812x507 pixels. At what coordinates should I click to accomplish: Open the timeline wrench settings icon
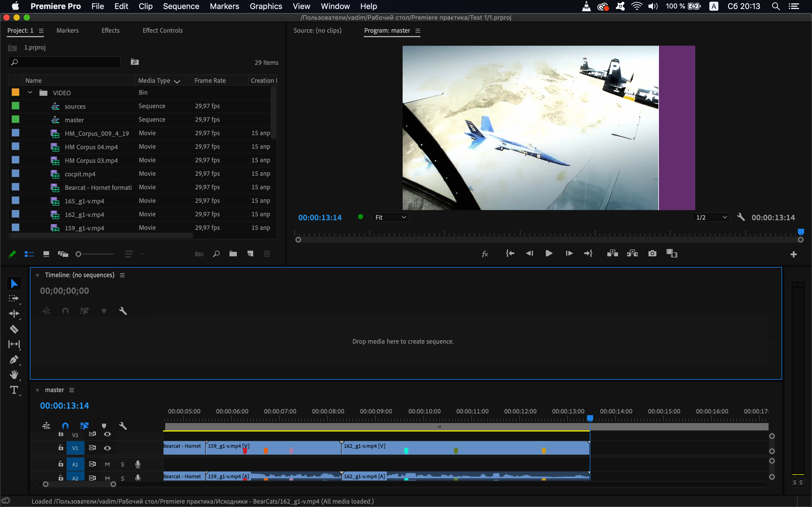[123, 426]
